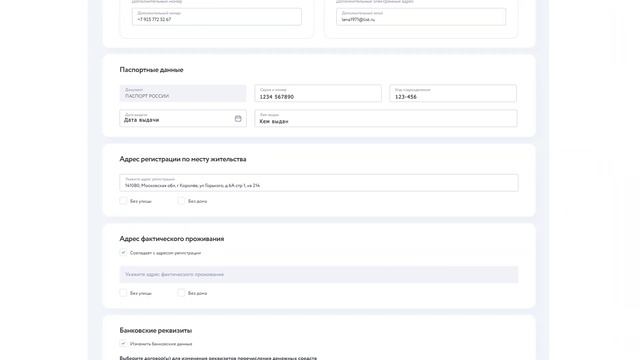Focus the additional phone number field
The height and width of the screenshot is (360, 640).
217,17
